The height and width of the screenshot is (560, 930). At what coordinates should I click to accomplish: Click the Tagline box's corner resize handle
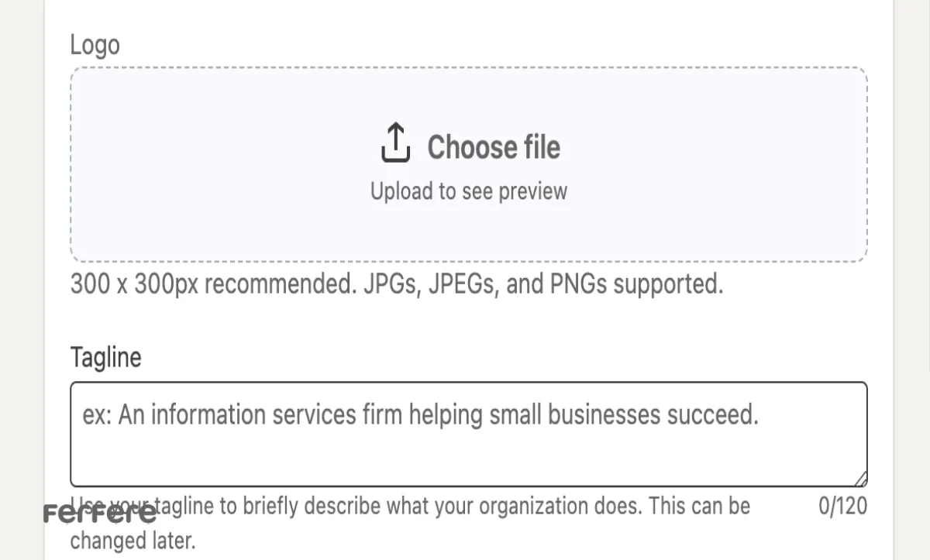click(861, 479)
